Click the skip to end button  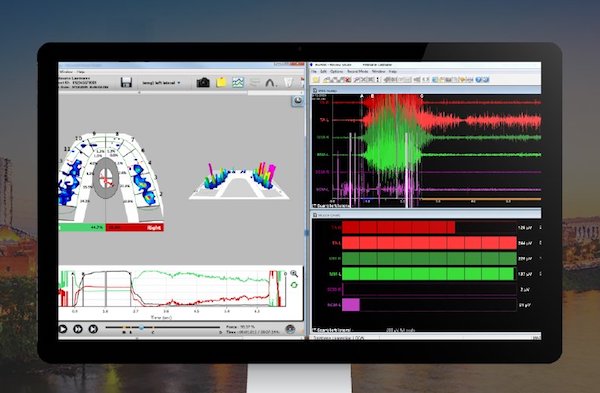pyautogui.click(x=93, y=329)
